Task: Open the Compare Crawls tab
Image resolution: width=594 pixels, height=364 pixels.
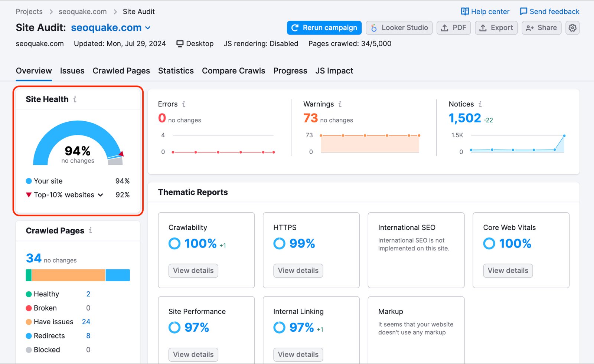Action: pos(233,70)
